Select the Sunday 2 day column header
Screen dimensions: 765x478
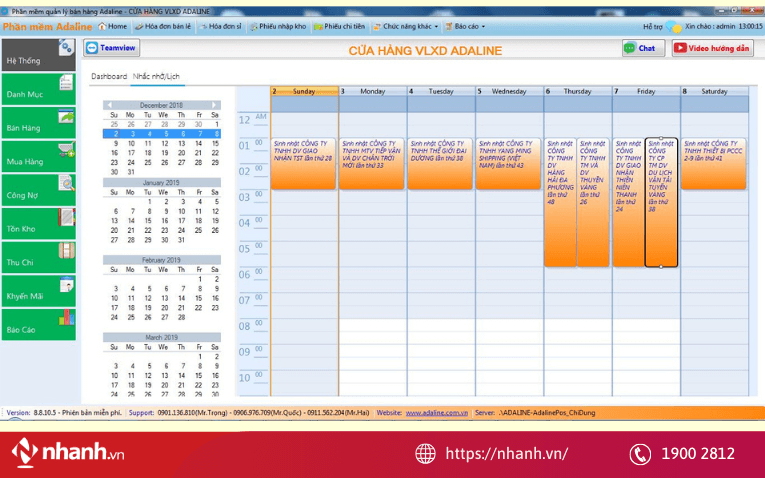tap(304, 91)
